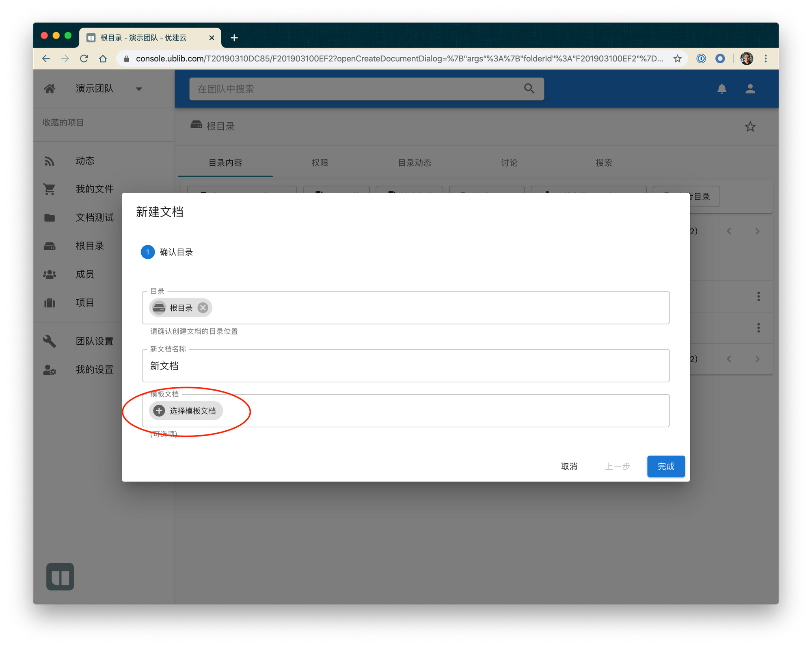
Task: Open the Chrome three-dot menu
Action: coord(766,58)
